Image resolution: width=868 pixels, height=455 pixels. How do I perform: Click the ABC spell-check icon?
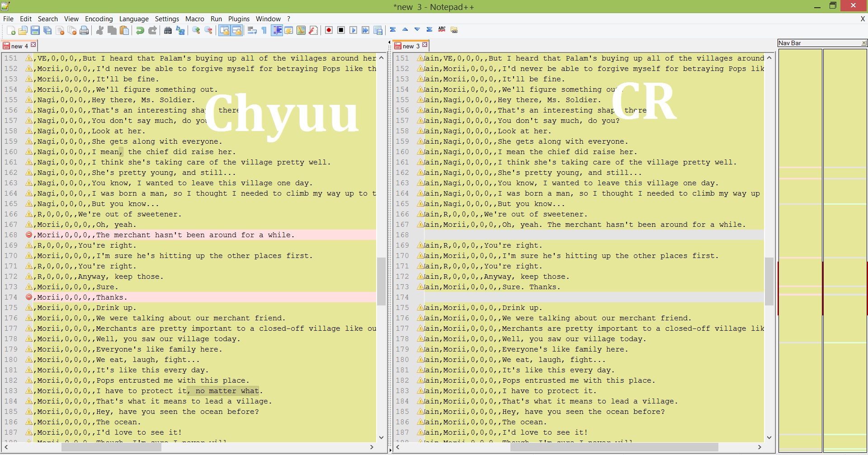pos(442,30)
